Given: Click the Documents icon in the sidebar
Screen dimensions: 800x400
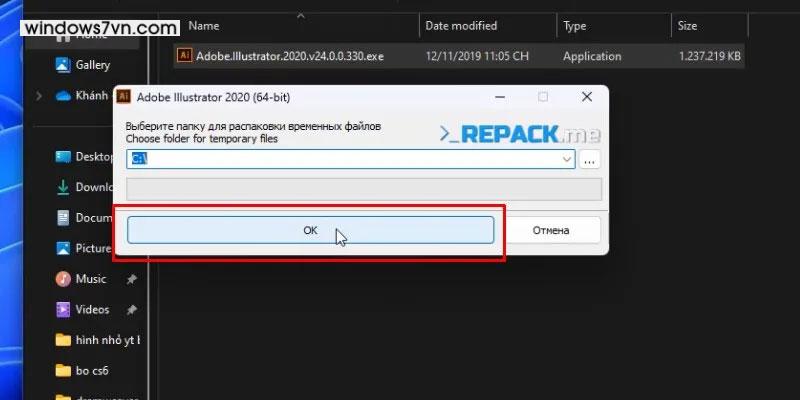Looking at the screenshot, I should click(62, 217).
